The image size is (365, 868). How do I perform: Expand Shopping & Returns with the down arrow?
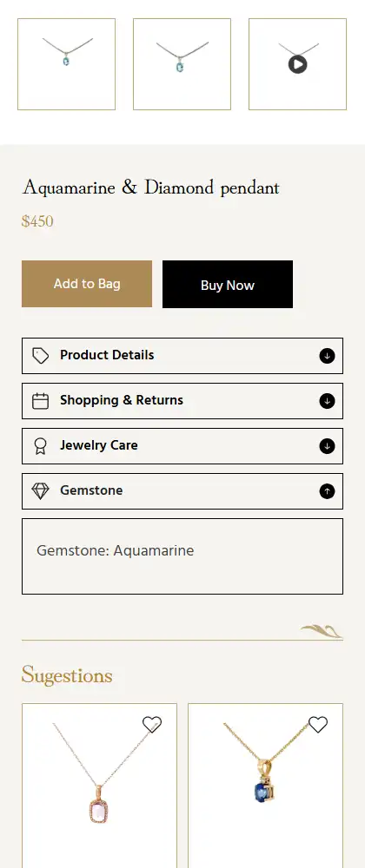[x=327, y=401]
